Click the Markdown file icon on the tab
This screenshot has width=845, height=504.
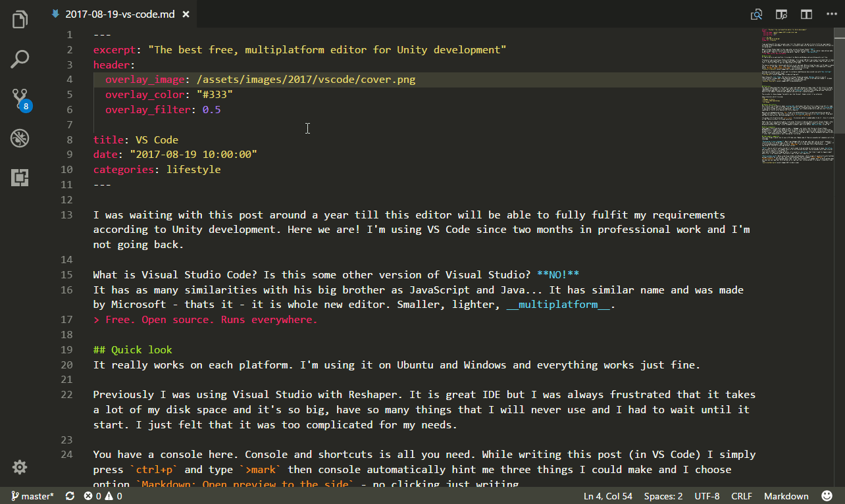coord(55,14)
